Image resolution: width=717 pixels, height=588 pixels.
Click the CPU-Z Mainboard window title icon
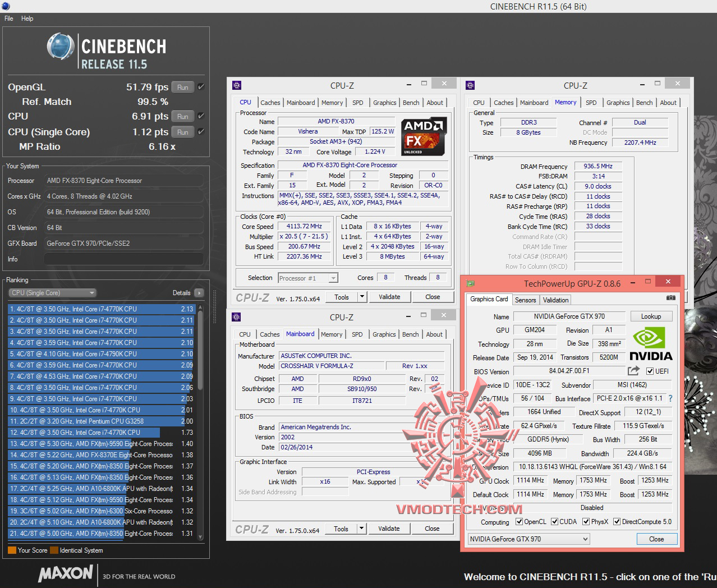tap(237, 317)
